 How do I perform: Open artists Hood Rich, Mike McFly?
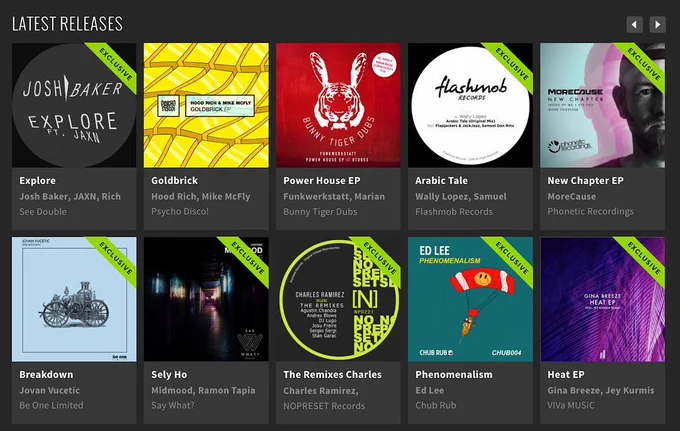click(x=201, y=196)
